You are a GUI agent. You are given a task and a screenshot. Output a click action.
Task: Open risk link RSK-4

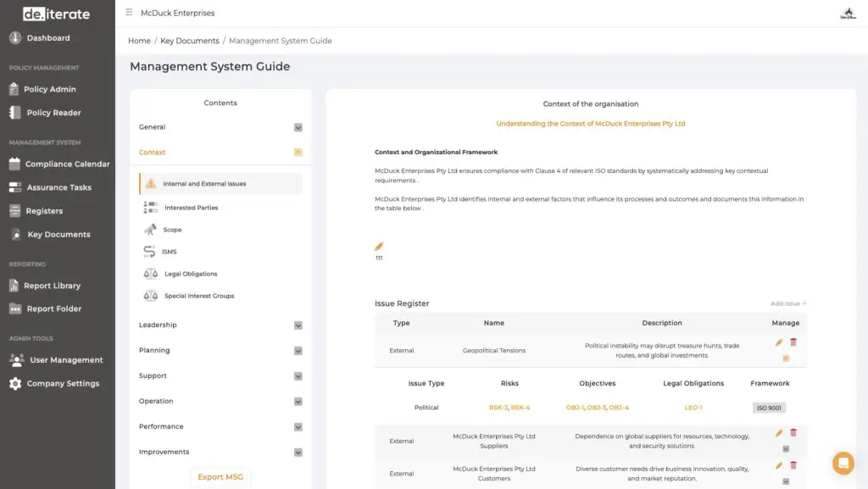pos(520,408)
